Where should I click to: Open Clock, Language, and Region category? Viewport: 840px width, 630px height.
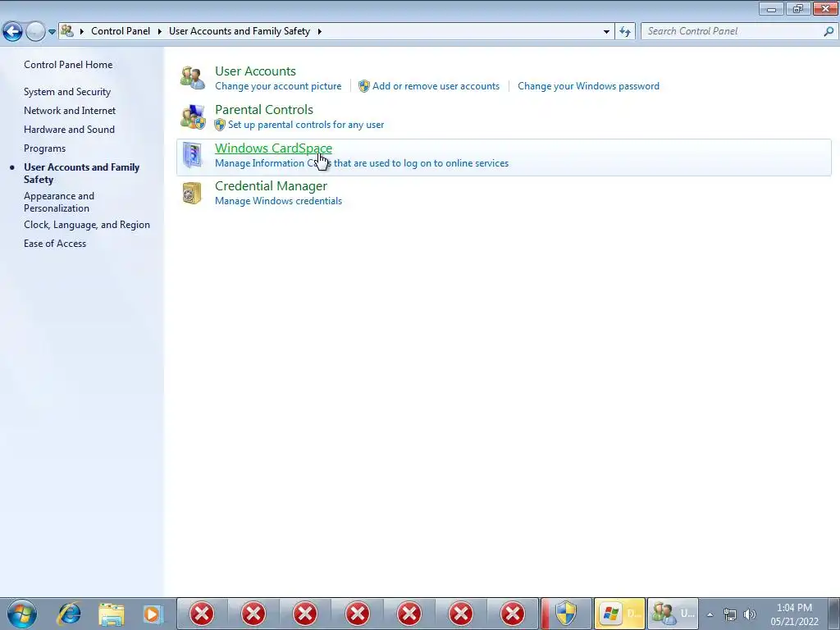point(87,225)
